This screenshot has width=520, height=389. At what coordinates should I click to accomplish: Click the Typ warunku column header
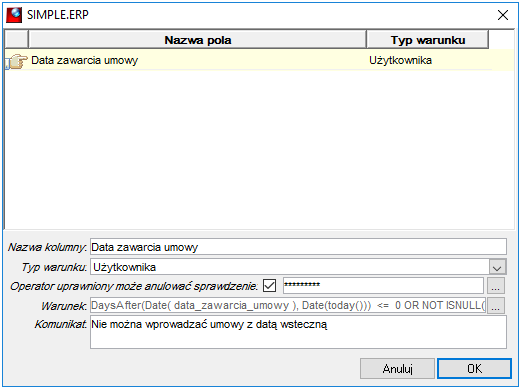(428, 40)
